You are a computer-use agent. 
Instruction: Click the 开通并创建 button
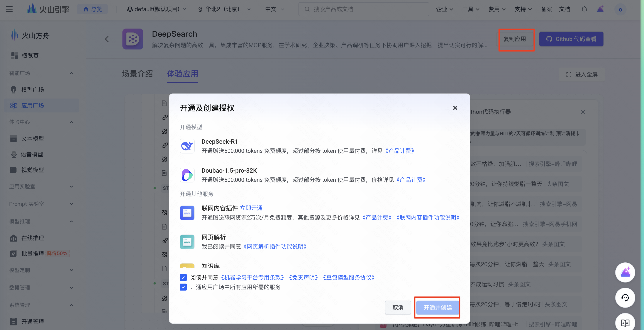[x=437, y=308]
